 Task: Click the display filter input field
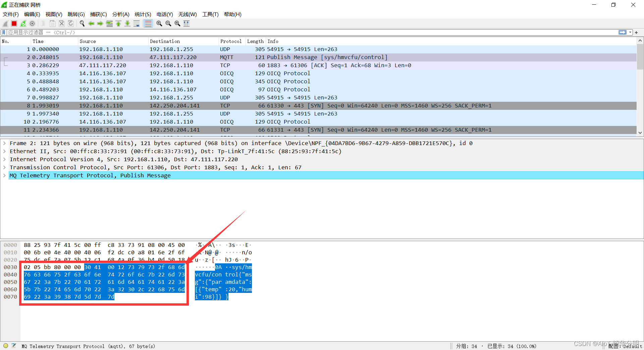click(302, 33)
